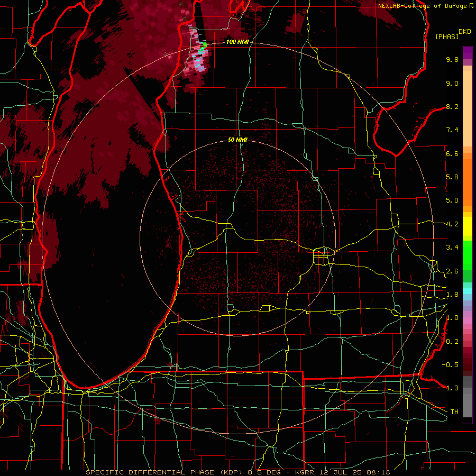This screenshot has height=476, width=476.
Task: Click the 9.0 value on the color scale
Action: 452,83
